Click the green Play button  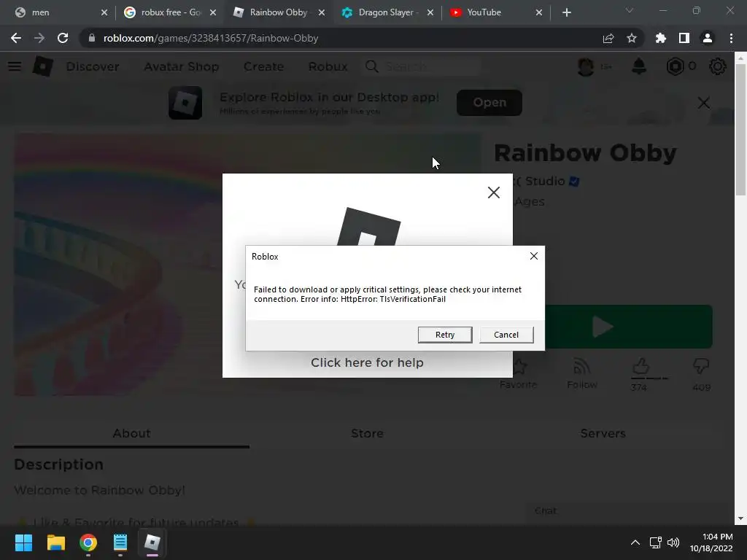pos(629,327)
